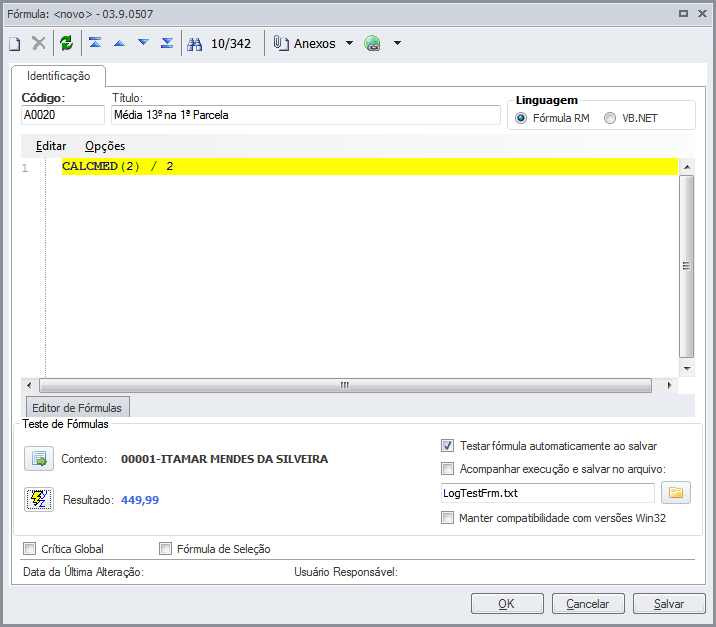Click the horizontal scroll right arrow

[669, 385]
